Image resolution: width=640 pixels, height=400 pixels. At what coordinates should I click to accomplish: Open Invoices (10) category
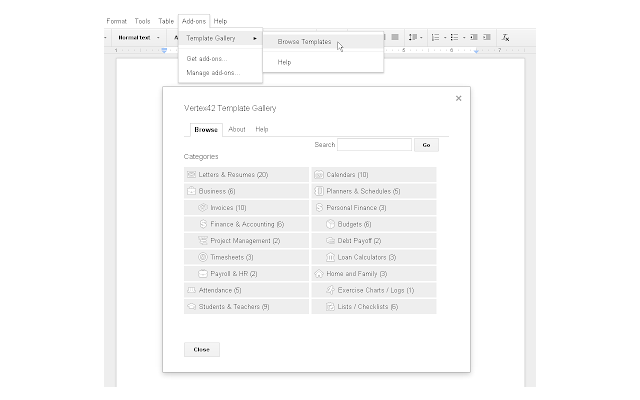(246, 208)
